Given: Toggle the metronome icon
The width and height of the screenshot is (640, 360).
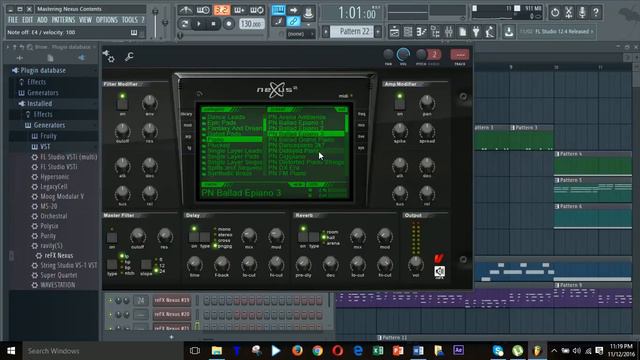Looking at the screenshot, I should [x=186, y=10].
